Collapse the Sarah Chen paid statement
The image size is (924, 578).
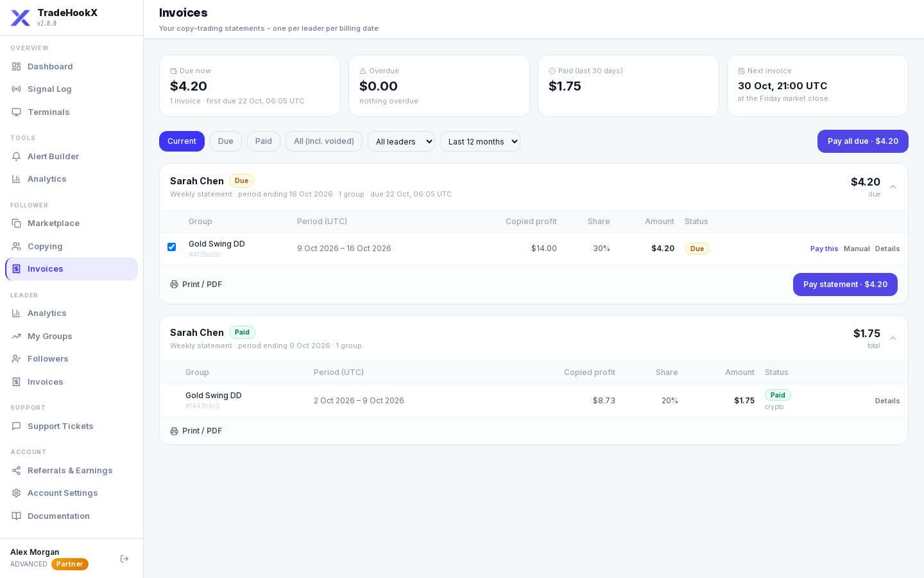893,338
